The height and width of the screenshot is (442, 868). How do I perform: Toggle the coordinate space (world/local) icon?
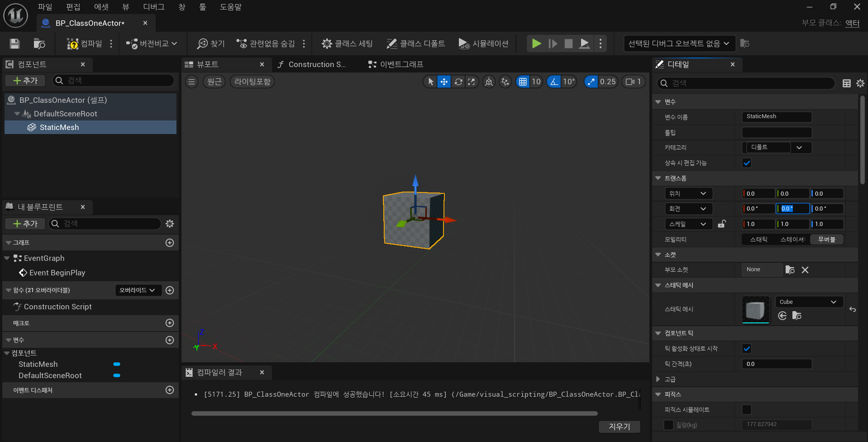coord(489,82)
